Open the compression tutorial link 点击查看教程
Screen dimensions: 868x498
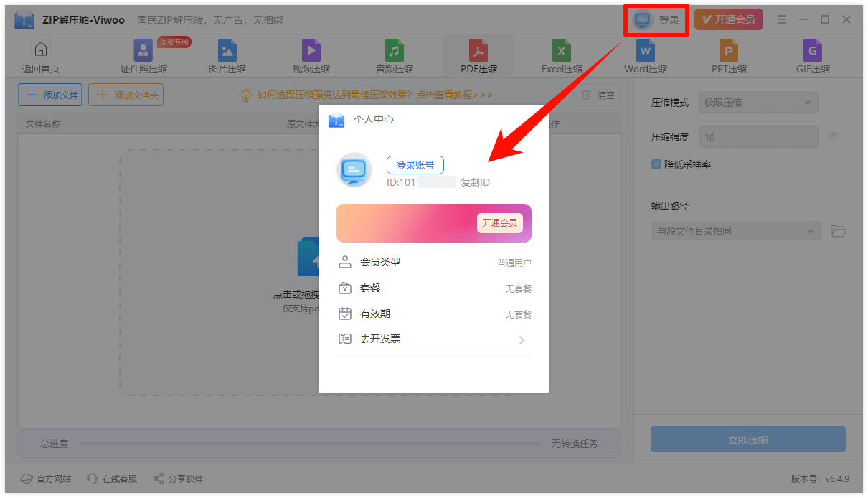tap(454, 95)
